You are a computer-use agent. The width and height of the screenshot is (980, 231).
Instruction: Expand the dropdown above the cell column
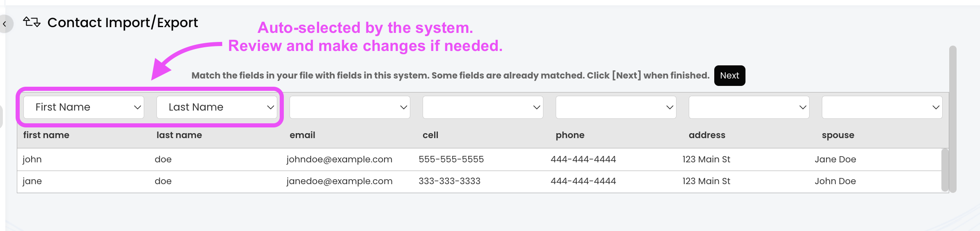[483, 107]
